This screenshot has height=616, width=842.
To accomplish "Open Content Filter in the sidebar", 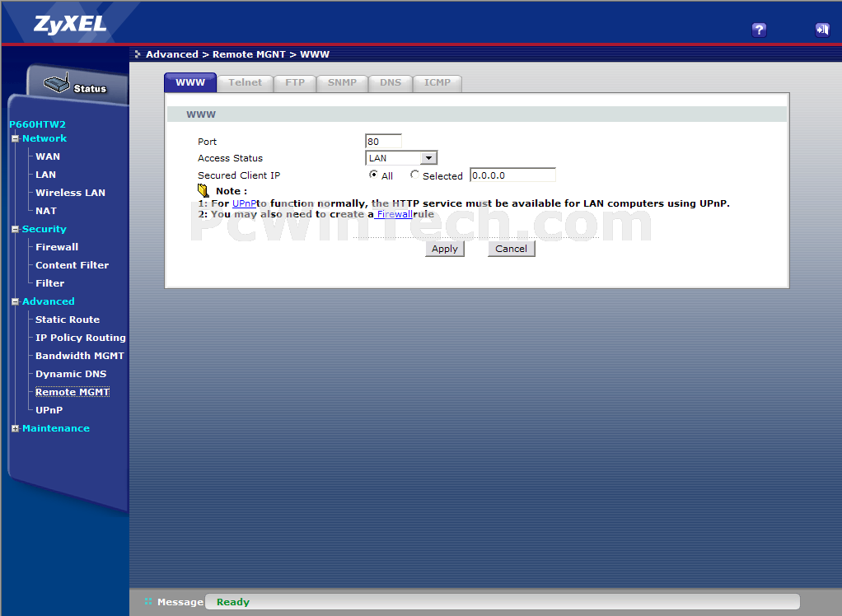I will click(x=72, y=265).
